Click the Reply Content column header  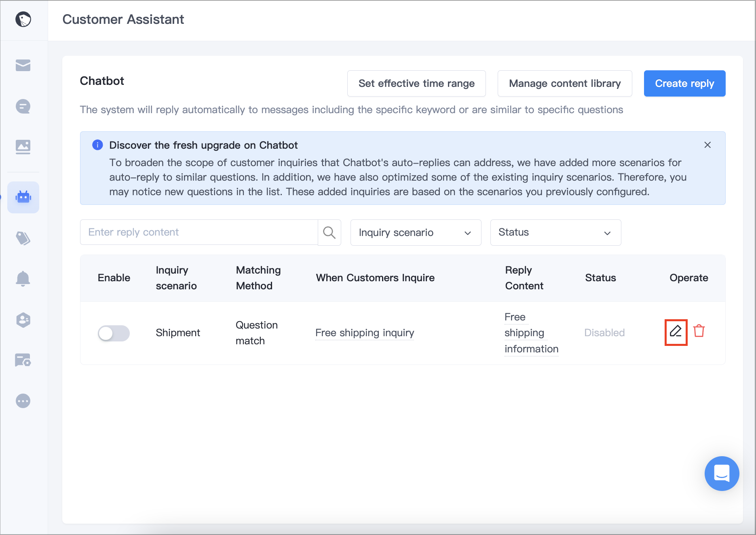[x=524, y=278]
